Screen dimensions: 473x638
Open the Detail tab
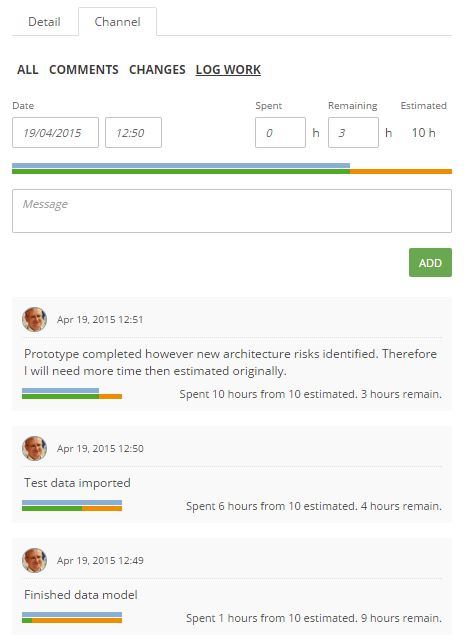point(44,22)
